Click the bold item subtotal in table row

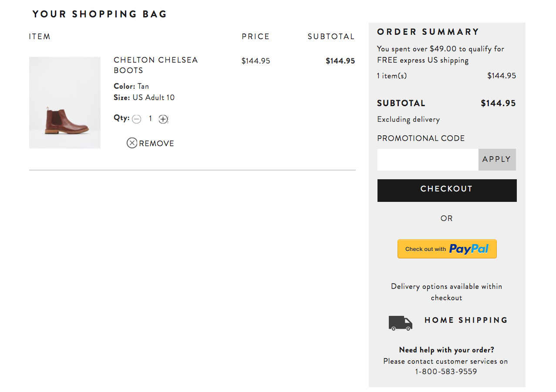340,61
